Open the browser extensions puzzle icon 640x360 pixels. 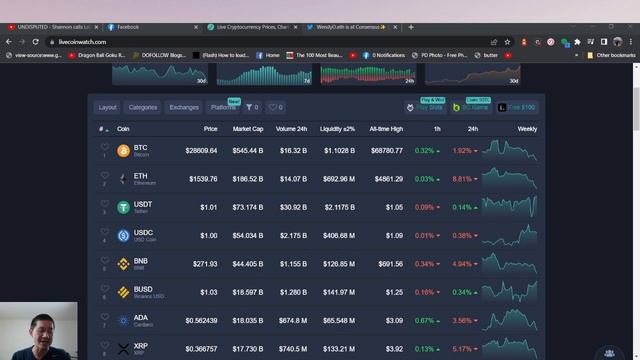577,42
